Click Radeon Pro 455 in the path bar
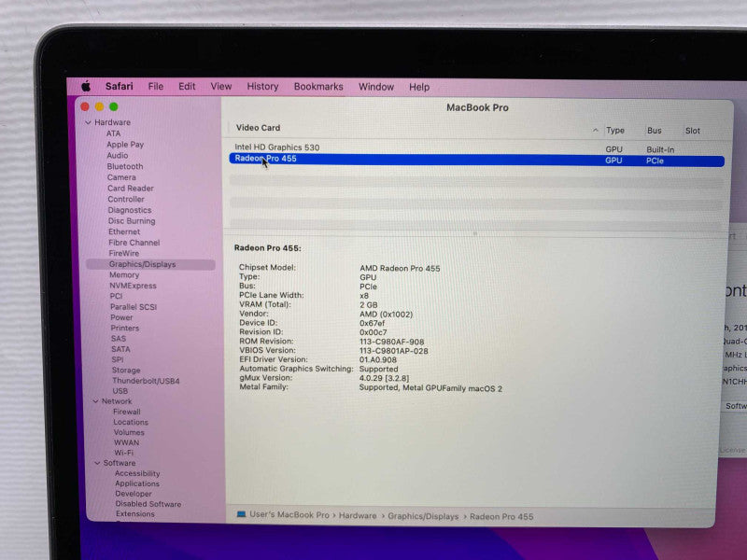This screenshot has height=560, width=747. coord(501,517)
